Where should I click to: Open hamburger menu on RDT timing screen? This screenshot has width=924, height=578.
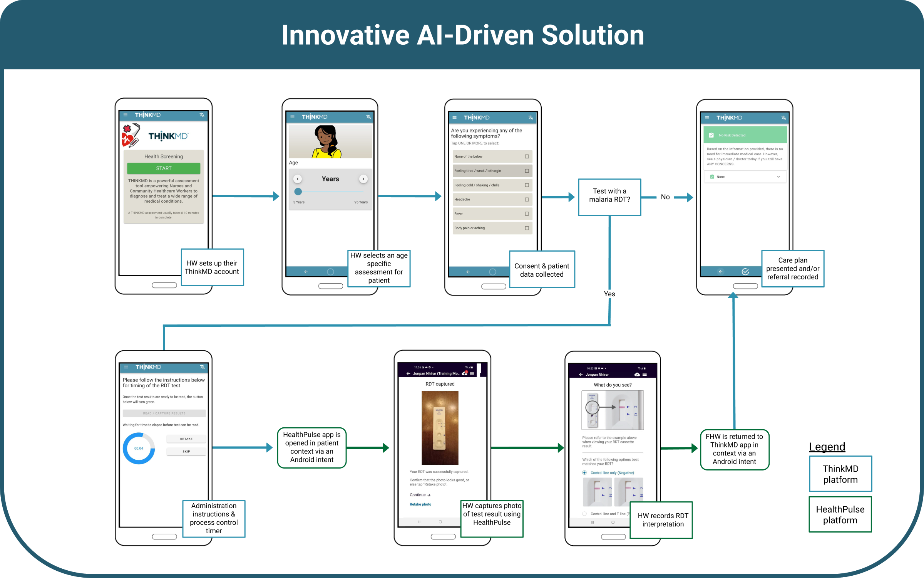[x=126, y=367]
